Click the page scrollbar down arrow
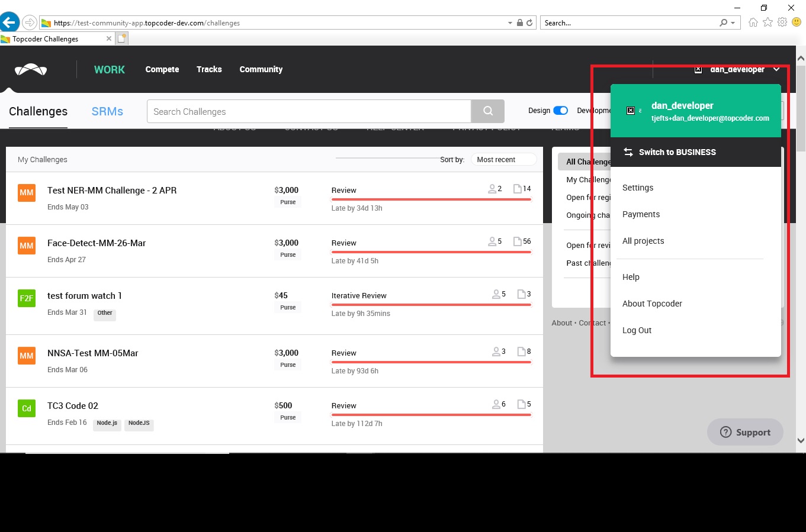The width and height of the screenshot is (806, 532). coord(801,440)
